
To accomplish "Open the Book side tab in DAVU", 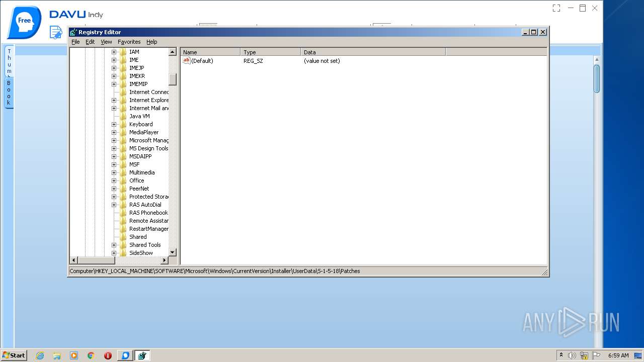I will (x=9, y=93).
